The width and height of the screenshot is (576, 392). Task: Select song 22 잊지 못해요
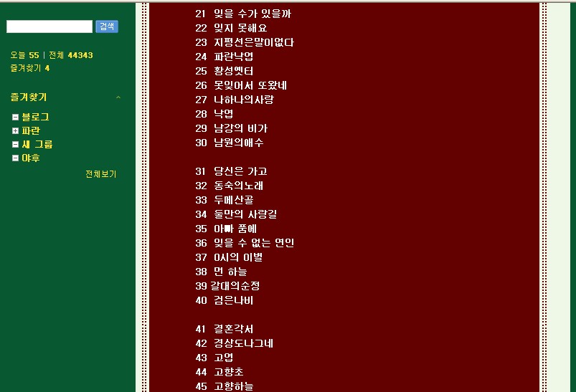coord(231,28)
